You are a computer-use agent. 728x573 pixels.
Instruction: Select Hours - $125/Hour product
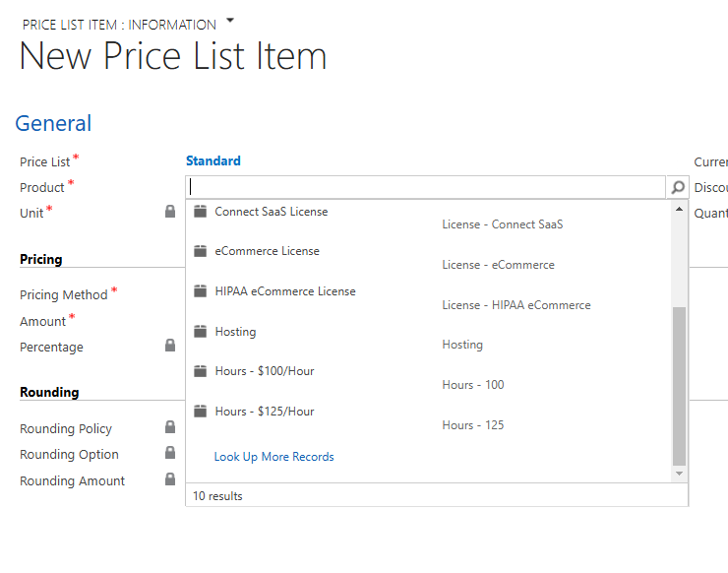265,412
